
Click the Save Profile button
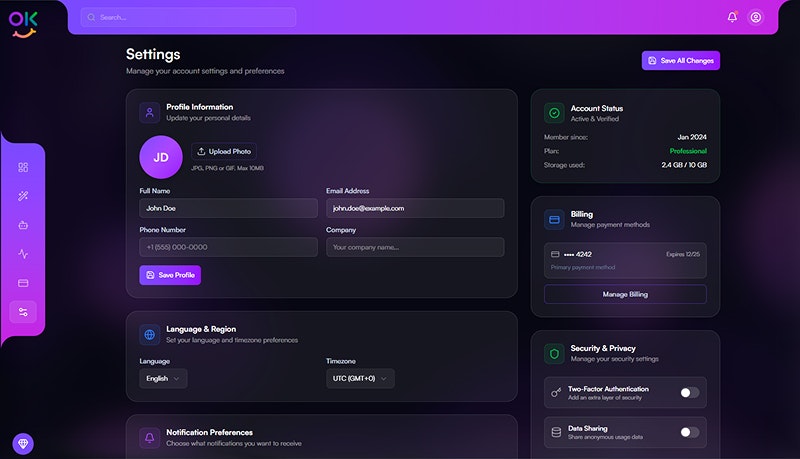170,275
